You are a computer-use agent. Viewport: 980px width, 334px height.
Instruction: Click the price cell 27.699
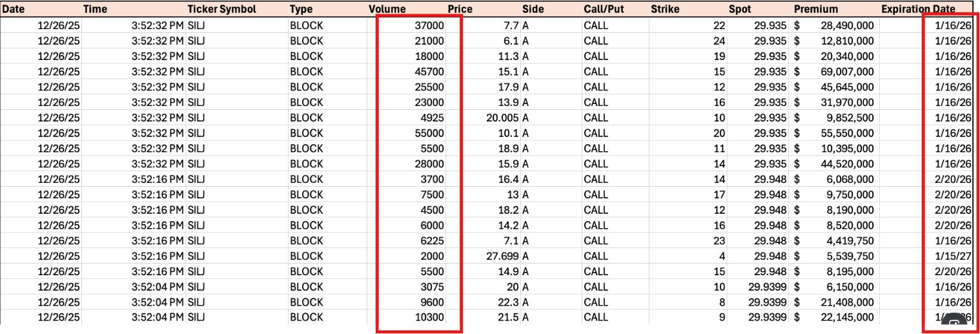coord(503,256)
